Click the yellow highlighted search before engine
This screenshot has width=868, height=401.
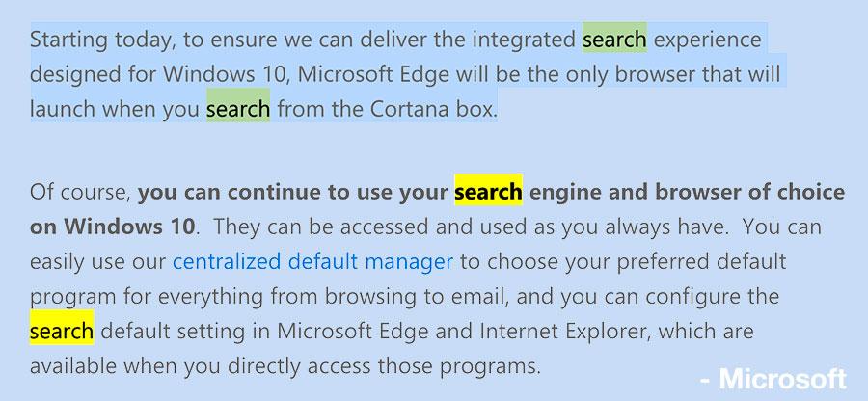[x=488, y=192]
